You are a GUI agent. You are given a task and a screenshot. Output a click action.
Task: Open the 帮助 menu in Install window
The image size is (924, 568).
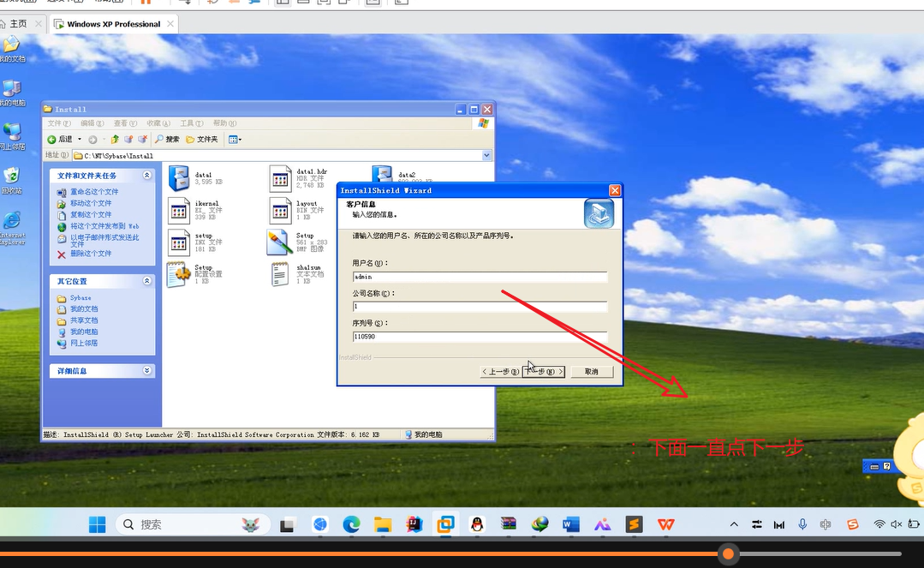pos(224,123)
